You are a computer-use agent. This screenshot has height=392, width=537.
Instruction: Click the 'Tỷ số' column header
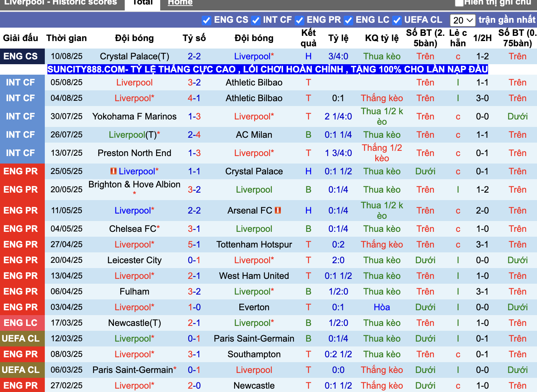point(194,38)
